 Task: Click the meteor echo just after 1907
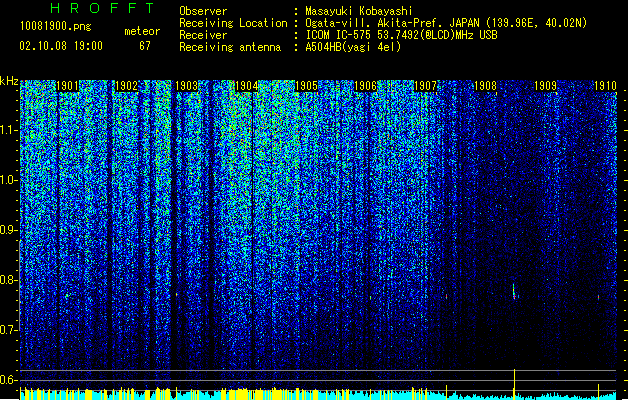tap(446, 296)
